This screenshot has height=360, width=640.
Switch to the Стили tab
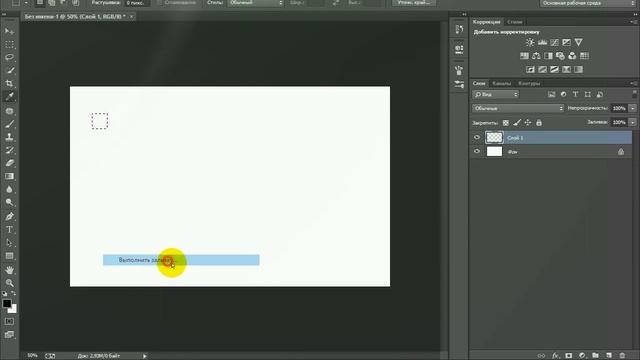click(x=515, y=22)
